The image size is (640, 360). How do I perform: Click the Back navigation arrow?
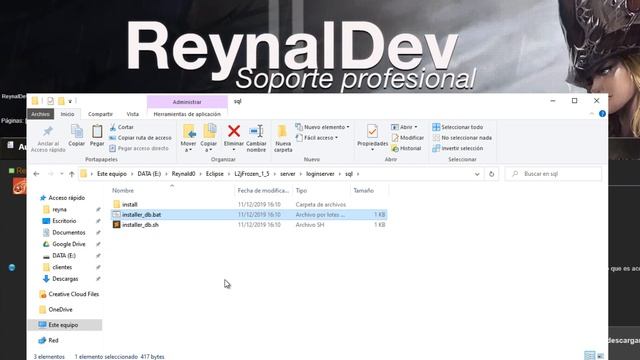[36, 174]
